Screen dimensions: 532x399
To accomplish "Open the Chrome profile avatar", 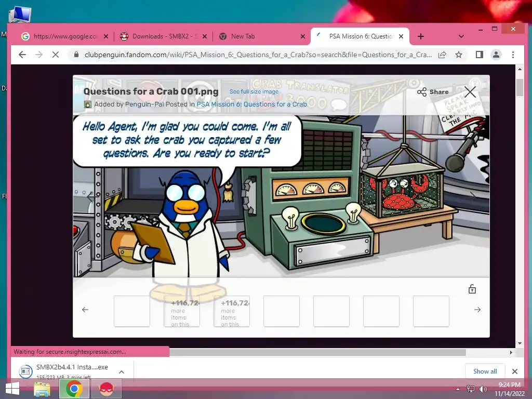I will tap(496, 55).
